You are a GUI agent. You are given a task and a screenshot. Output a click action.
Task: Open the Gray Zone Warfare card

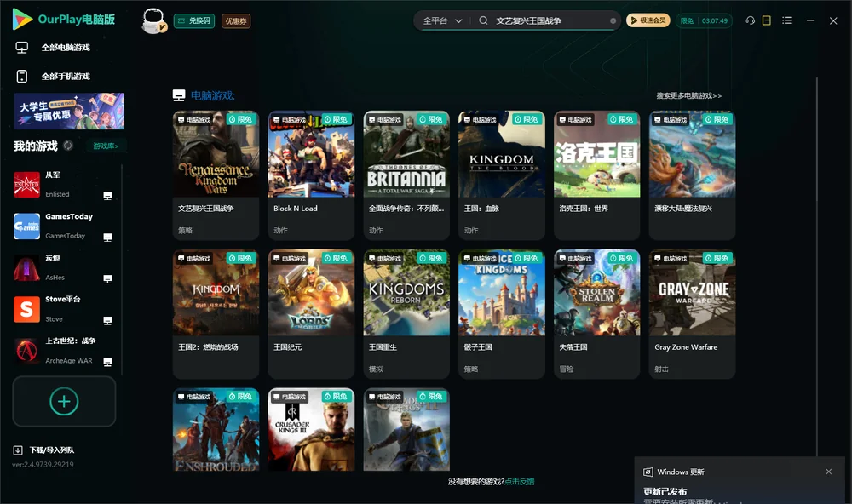[692, 314]
